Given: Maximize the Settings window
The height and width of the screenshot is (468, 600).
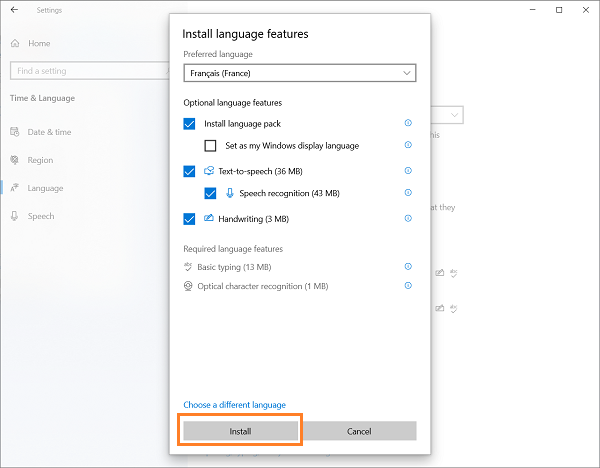Looking at the screenshot, I should click(559, 10).
